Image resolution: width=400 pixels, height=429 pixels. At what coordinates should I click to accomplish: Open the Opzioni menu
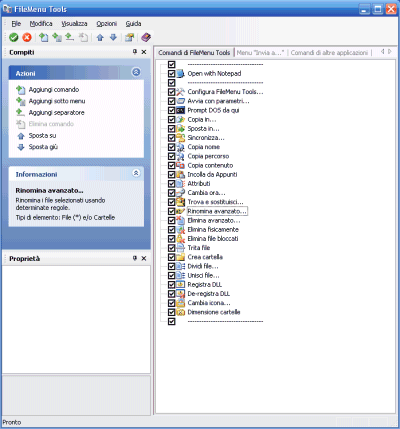click(x=107, y=24)
